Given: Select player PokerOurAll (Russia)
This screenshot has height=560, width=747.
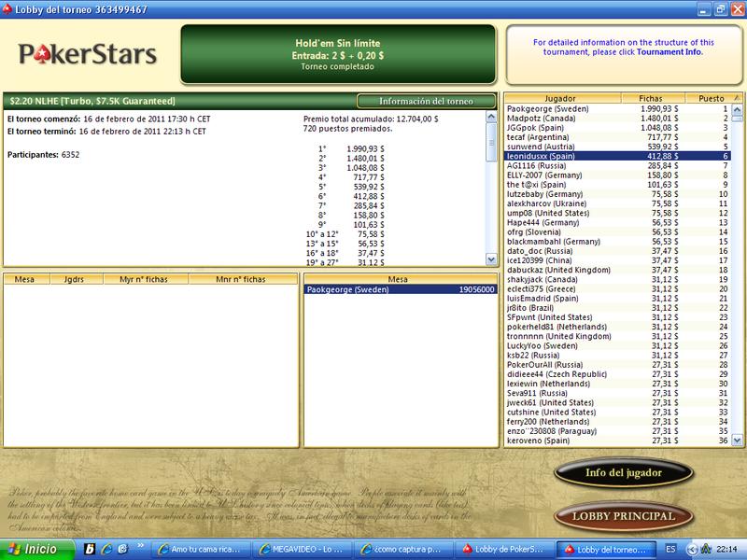Looking at the screenshot, I should tap(617, 365).
